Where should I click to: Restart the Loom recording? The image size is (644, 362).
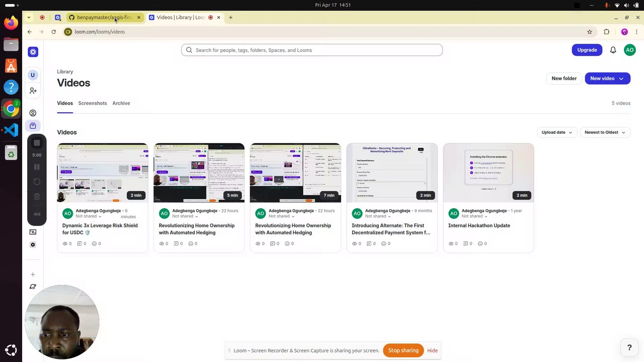pyautogui.click(x=37, y=182)
